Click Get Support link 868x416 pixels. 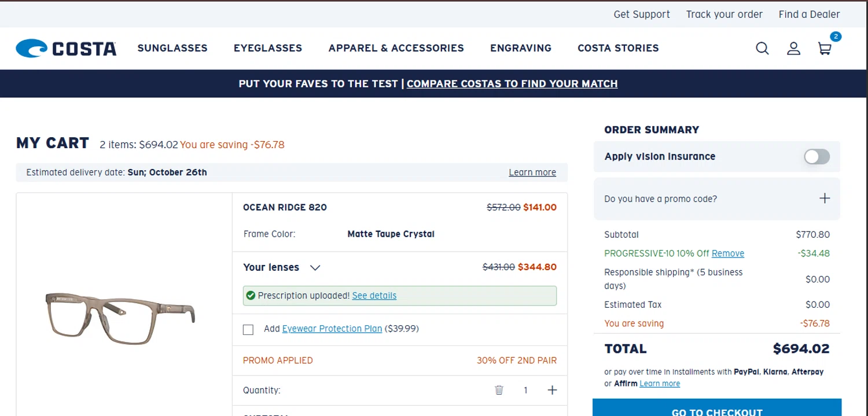(642, 14)
